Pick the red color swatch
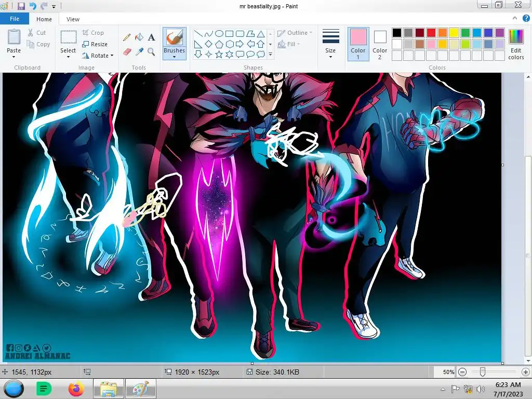 [431, 33]
